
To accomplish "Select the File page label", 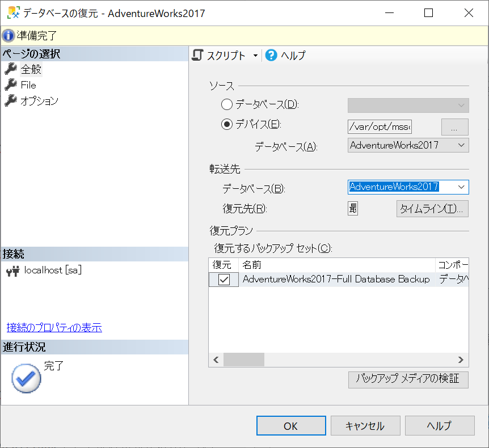I will point(28,85).
